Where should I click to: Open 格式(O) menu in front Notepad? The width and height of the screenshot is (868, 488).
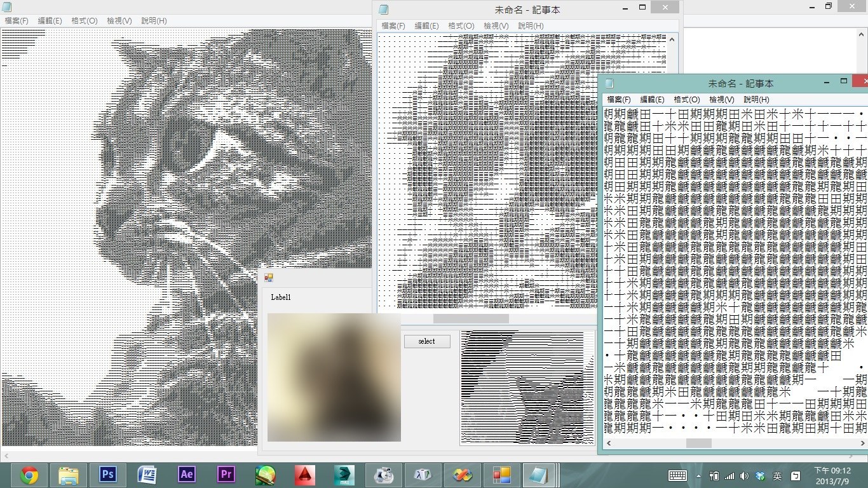[x=686, y=100]
